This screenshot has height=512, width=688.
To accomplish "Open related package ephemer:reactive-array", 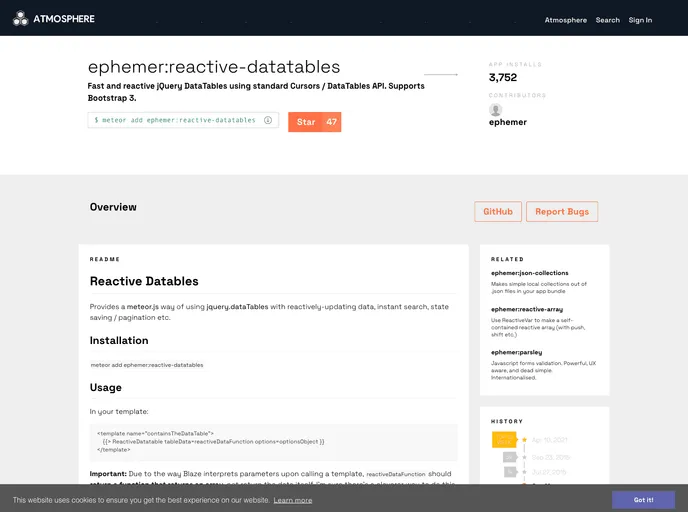I will pos(527,309).
